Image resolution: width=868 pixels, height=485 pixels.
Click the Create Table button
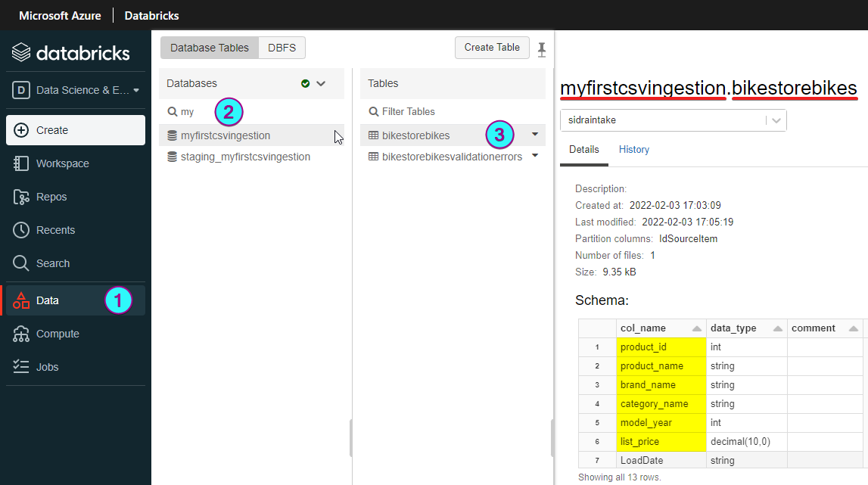[492, 48]
